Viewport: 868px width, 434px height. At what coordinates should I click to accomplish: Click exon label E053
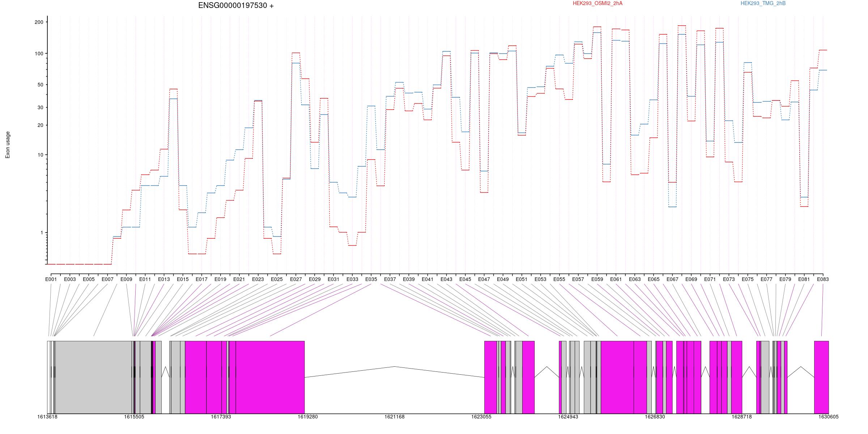[x=540, y=279]
